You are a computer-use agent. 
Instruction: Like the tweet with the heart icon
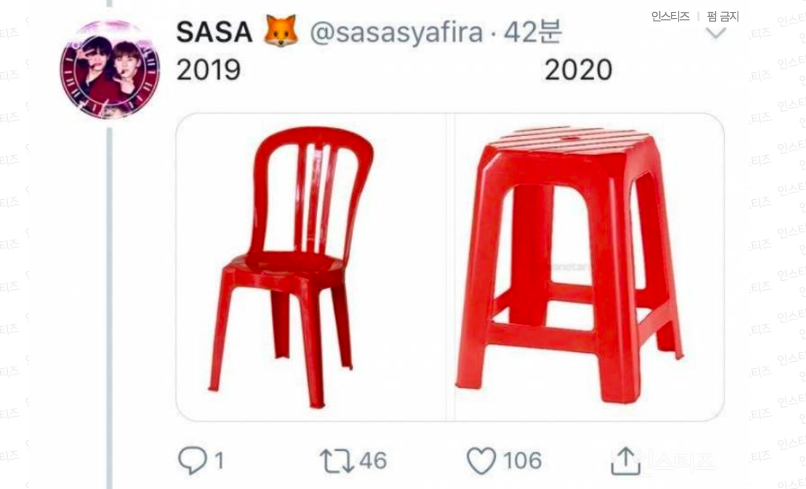pyautogui.click(x=481, y=460)
